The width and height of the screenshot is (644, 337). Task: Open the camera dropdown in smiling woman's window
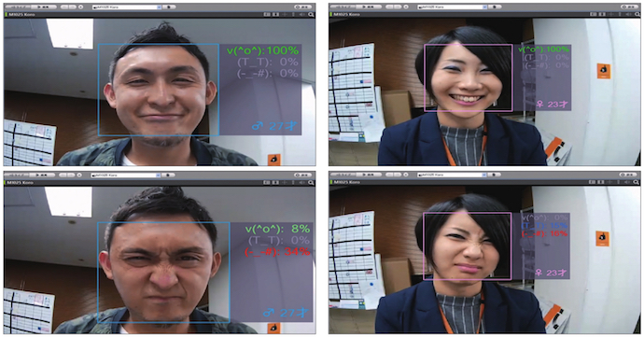point(483,7)
